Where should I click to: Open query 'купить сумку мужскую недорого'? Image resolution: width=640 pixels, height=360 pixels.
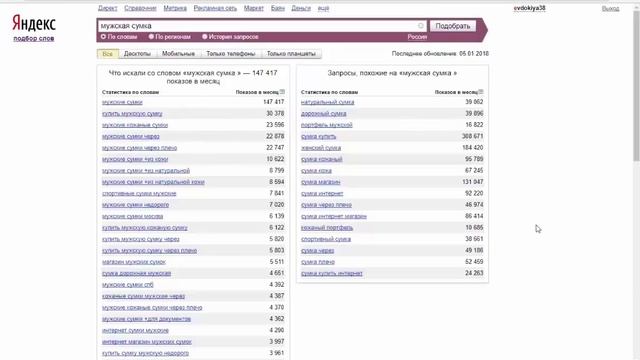145,353
